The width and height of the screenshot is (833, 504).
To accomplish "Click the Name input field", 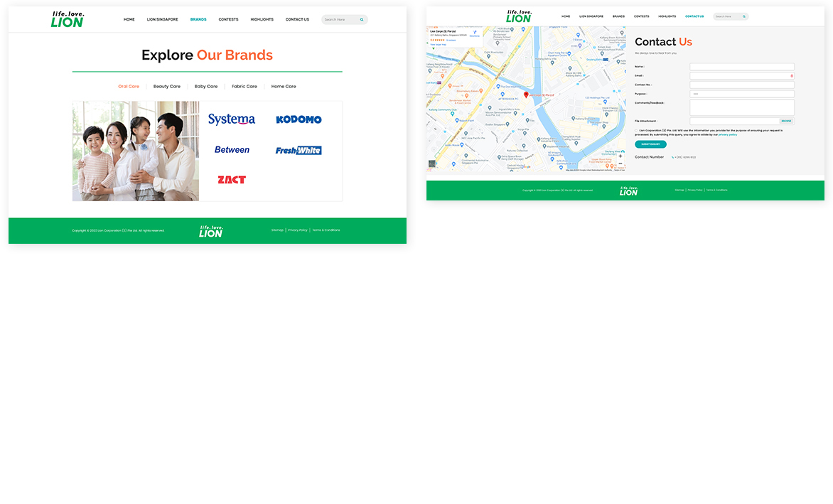I will [x=741, y=67].
